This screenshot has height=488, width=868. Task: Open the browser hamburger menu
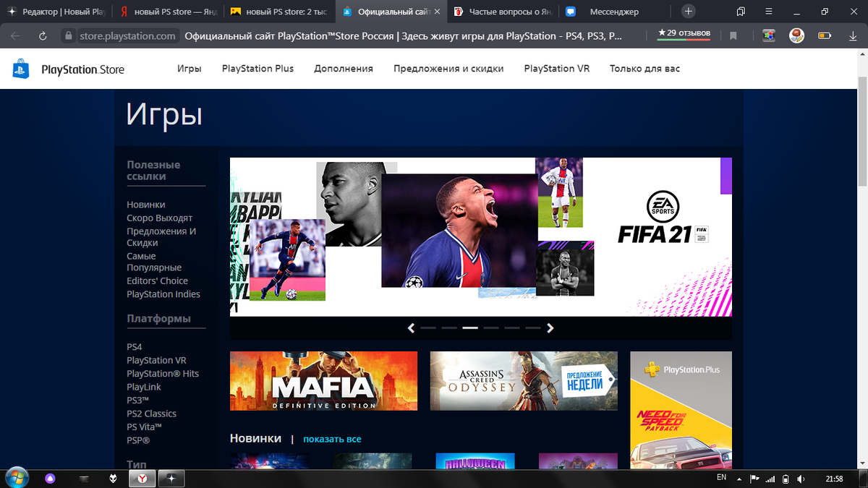click(x=768, y=12)
